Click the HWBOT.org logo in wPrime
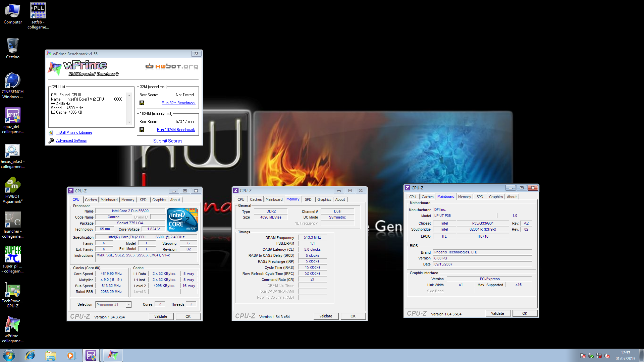This screenshot has width=644, height=362. 171,66
